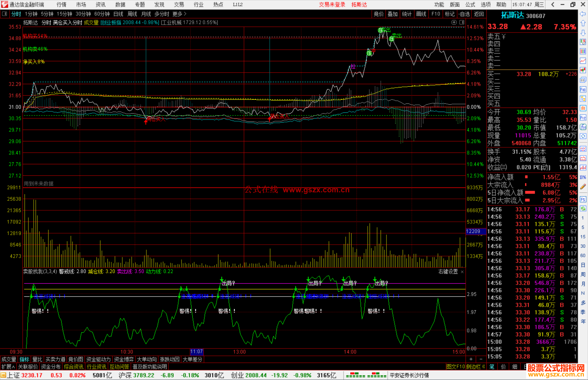Select the 分时 intraday period

tap(16, 14)
